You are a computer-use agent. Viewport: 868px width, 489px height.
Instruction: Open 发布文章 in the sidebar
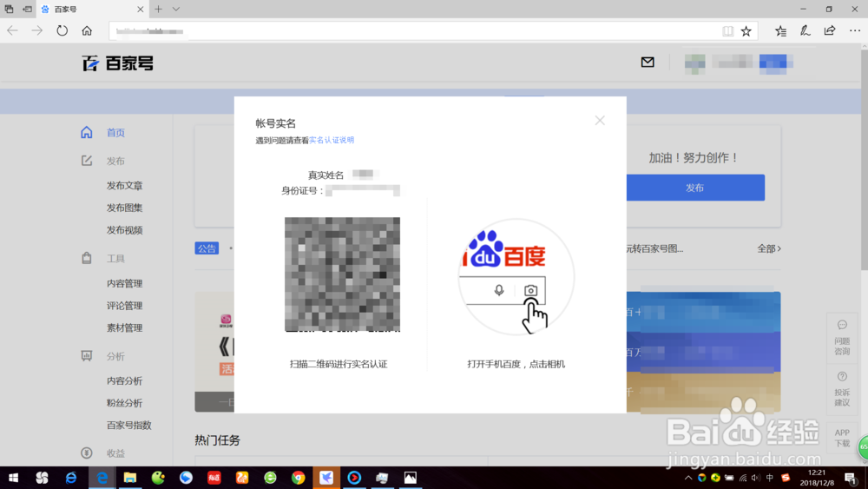coord(124,186)
